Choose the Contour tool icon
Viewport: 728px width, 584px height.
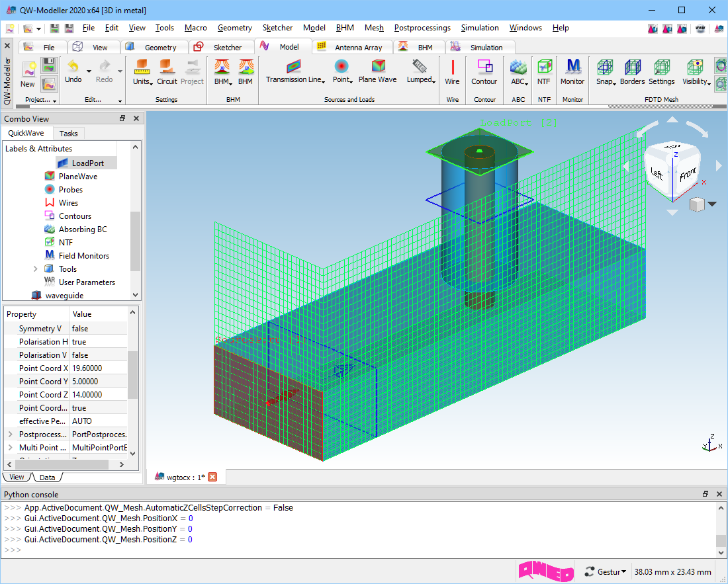[484, 66]
